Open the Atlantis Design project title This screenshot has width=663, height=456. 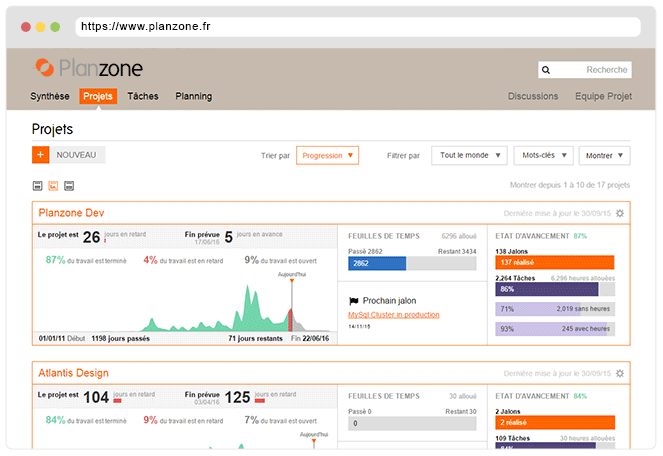click(x=74, y=373)
